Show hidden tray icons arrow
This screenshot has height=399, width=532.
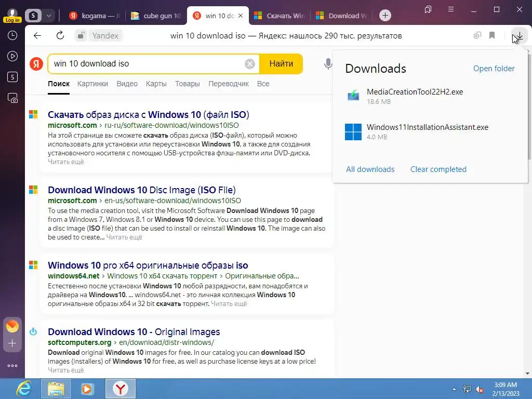454,389
